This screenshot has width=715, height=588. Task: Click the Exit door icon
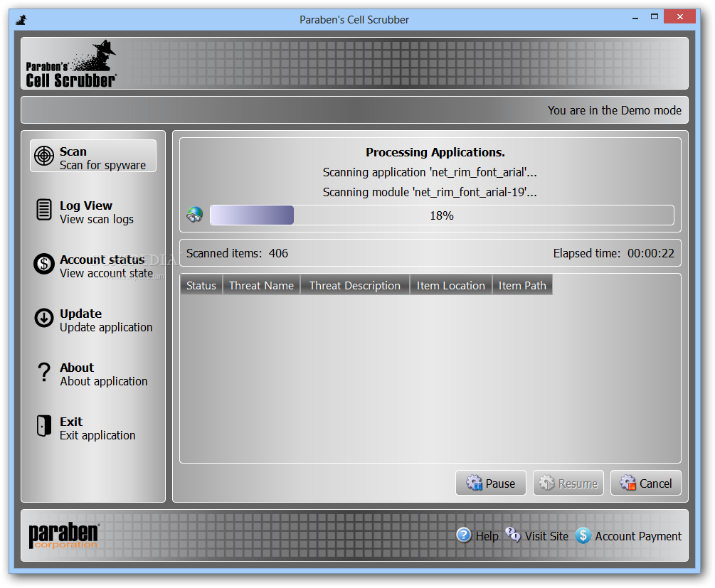[44, 426]
